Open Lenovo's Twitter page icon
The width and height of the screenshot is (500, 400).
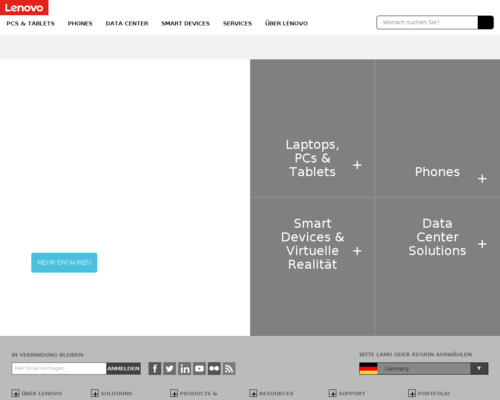pyautogui.click(x=170, y=368)
